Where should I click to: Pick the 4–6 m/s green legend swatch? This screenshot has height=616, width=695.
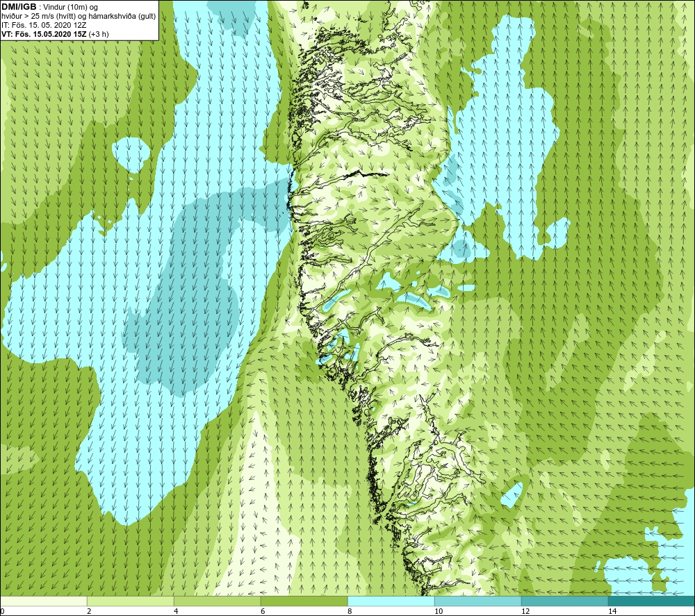point(217,601)
